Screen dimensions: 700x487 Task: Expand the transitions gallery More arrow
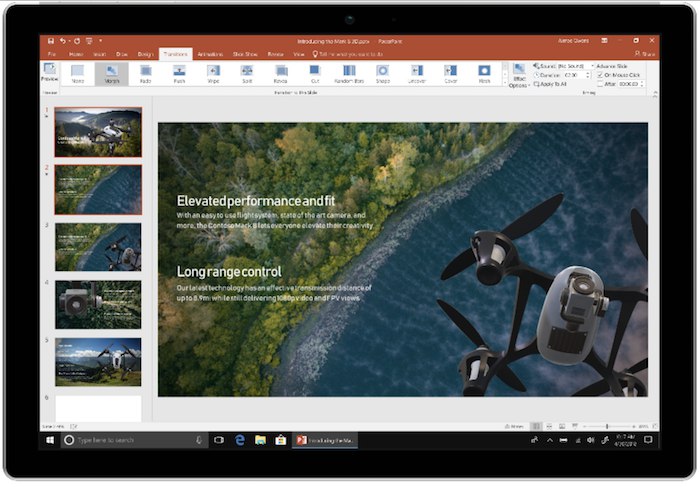(505, 82)
